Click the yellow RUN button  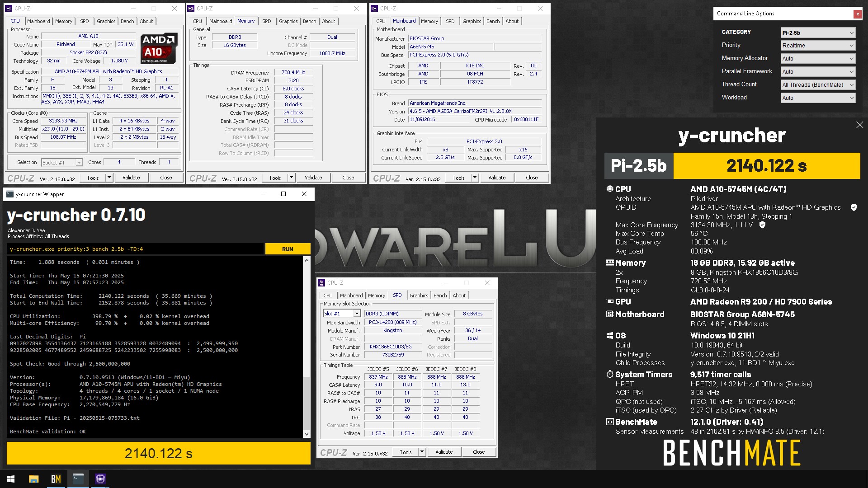click(288, 249)
